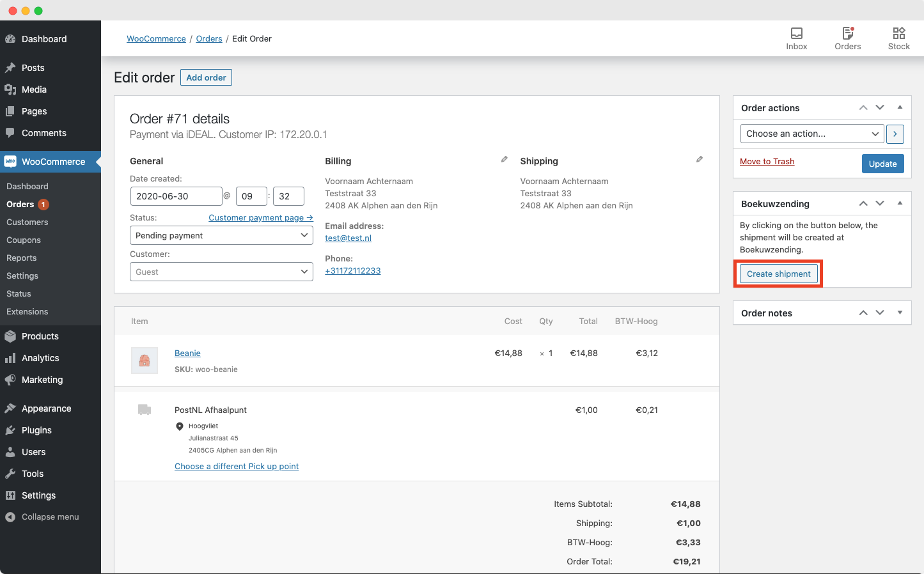Screen dimensions: 924x574
Task: Edit billing address with pencil icon
Action: (x=505, y=159)
